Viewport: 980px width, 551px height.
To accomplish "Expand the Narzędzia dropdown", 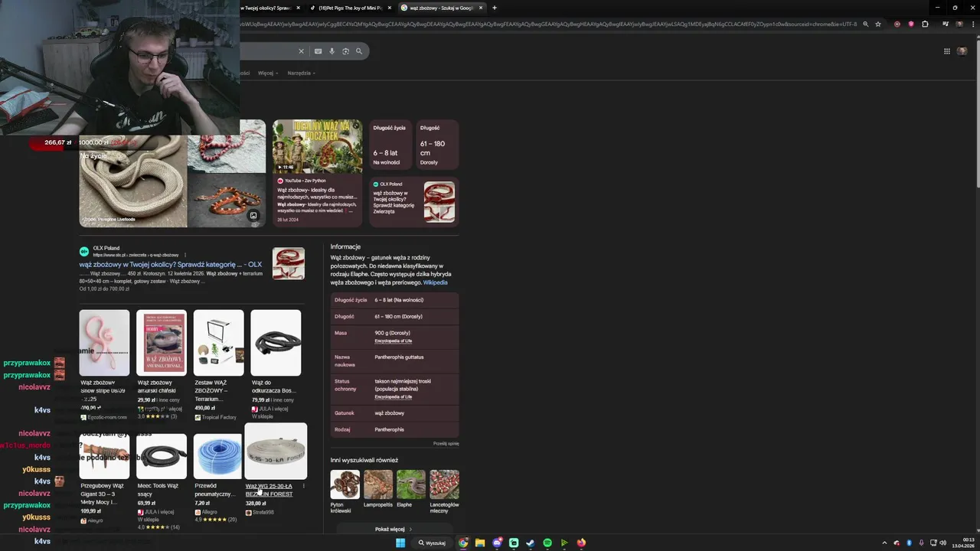I will (301, 73).
